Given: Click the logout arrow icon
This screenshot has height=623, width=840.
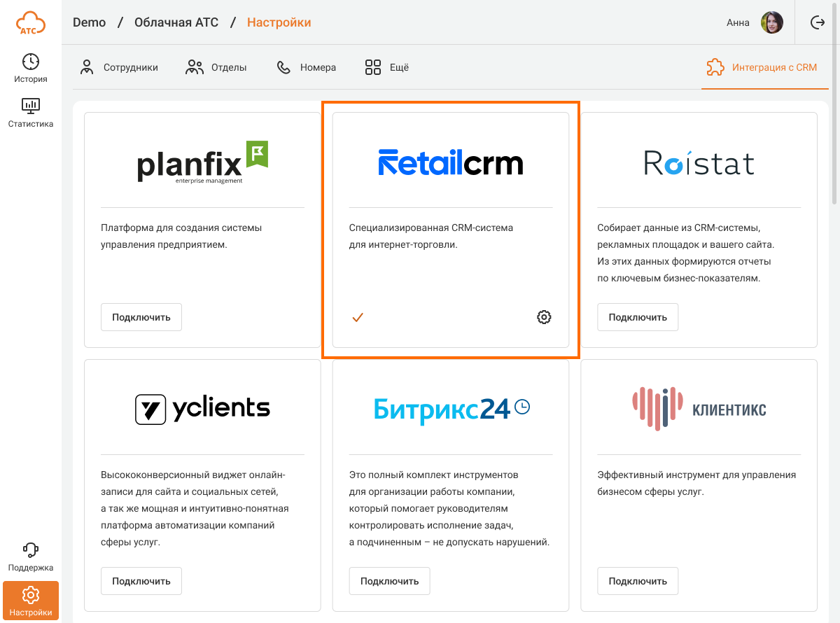Looking at the screenshot, I should 817,23.
